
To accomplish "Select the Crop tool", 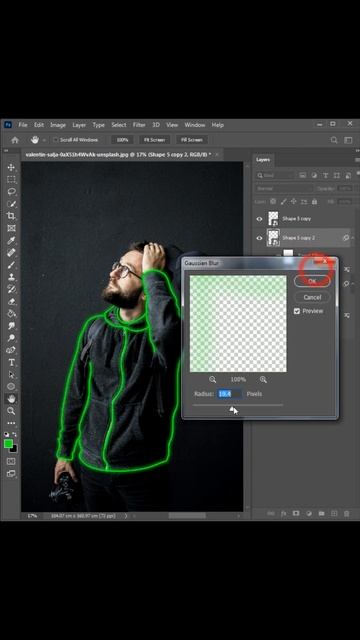I will click(x=11, y=216).
